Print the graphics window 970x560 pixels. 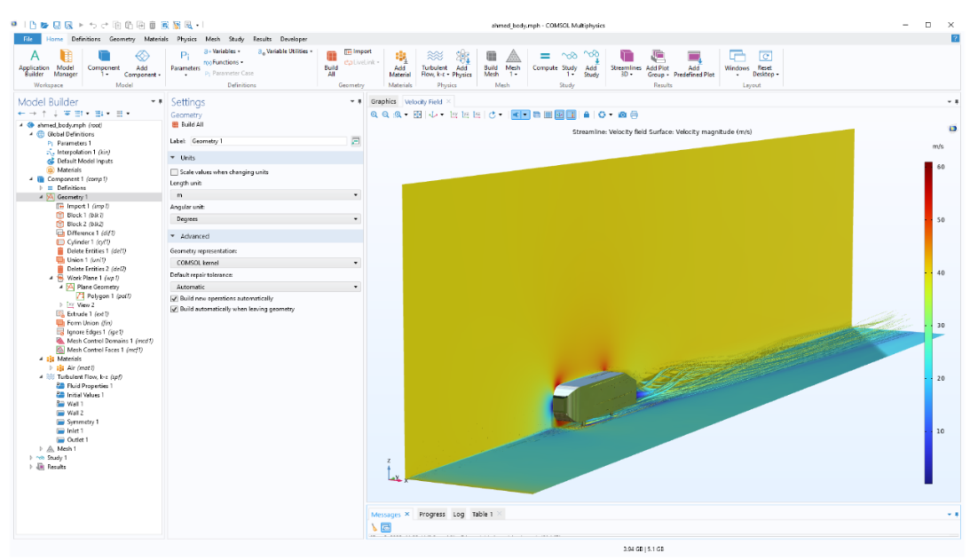pos(634,114)
